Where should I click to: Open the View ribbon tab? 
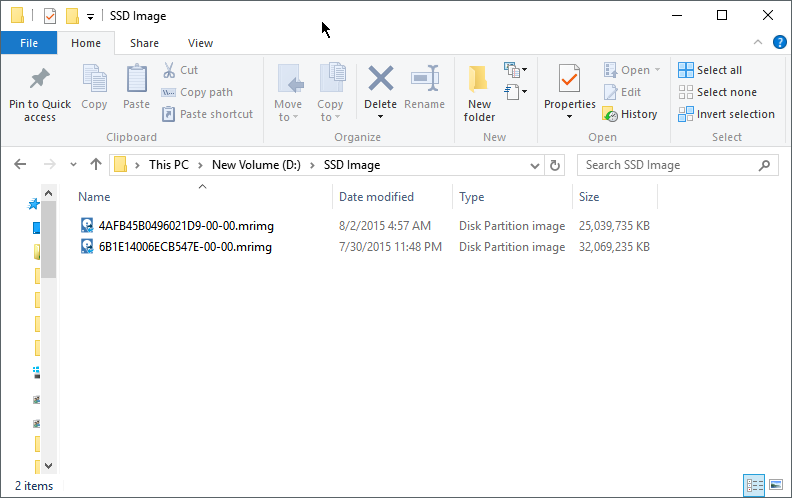point(200,43)
